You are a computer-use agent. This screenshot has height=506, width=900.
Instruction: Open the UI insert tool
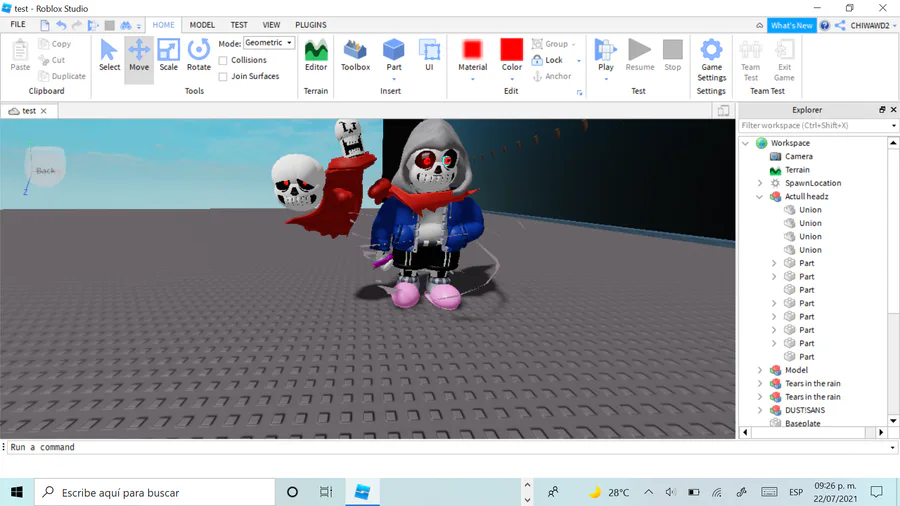tap(429, 55)
